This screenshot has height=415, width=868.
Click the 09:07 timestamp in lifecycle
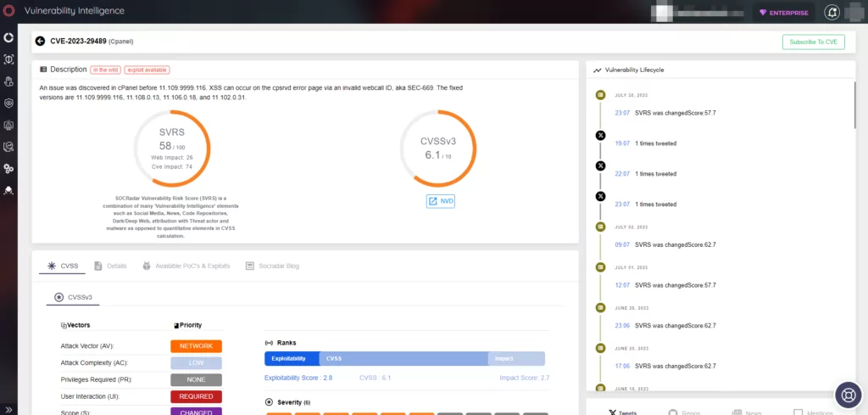point(622,244)
